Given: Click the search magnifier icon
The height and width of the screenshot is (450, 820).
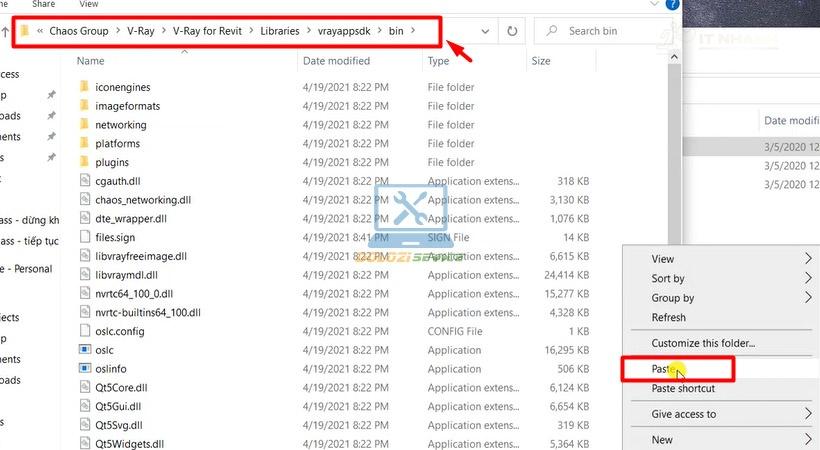Looking at the screenshot, I should [x=552, y=31].
